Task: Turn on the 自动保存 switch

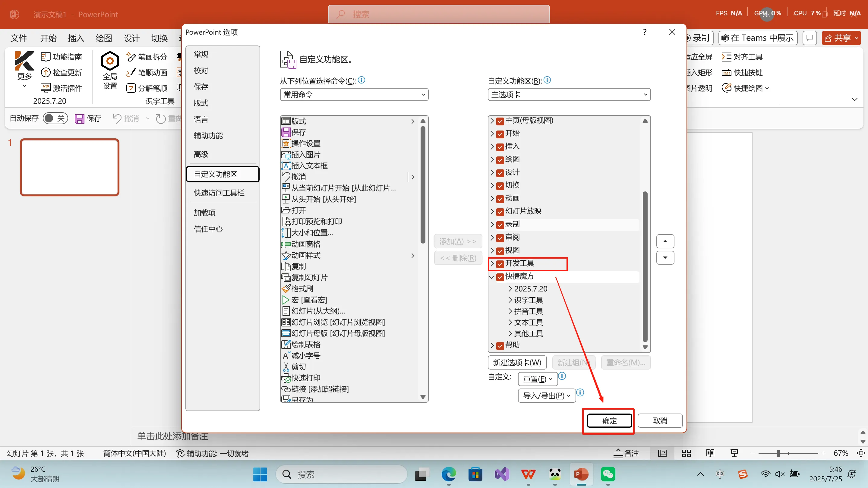Action: click(x=55, y=118)
